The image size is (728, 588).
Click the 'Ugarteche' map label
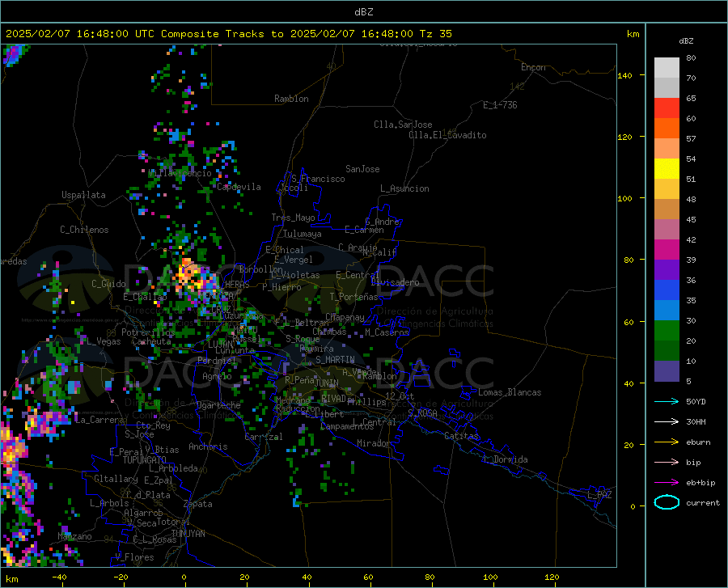click(x=218, y=405)
